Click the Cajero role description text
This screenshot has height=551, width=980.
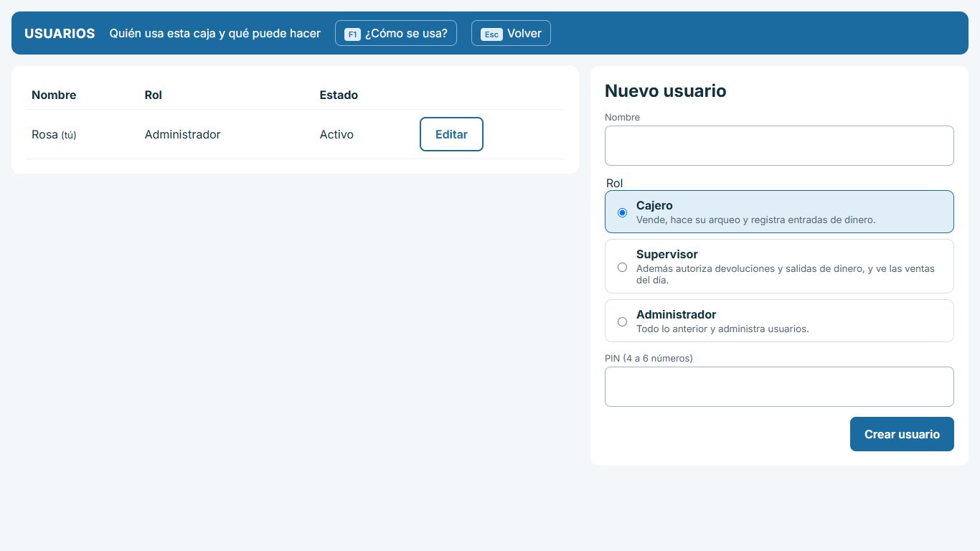[x=755, y=220]
